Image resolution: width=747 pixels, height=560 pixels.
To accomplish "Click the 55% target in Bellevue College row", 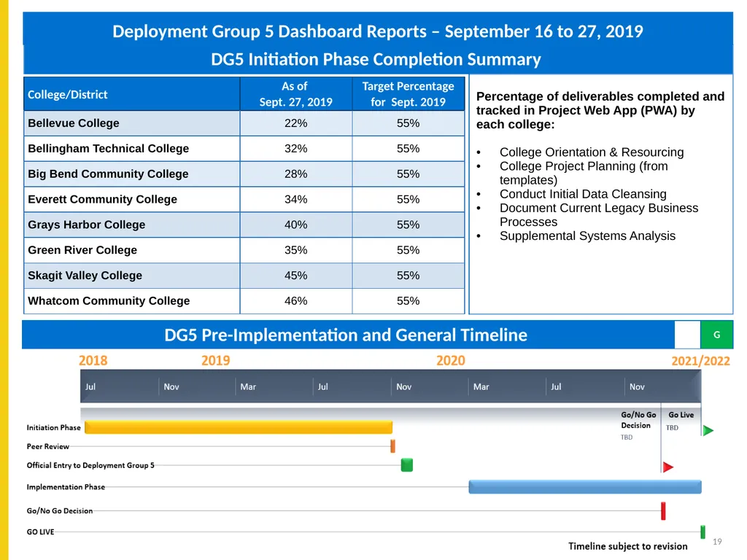I will point(409,123).
